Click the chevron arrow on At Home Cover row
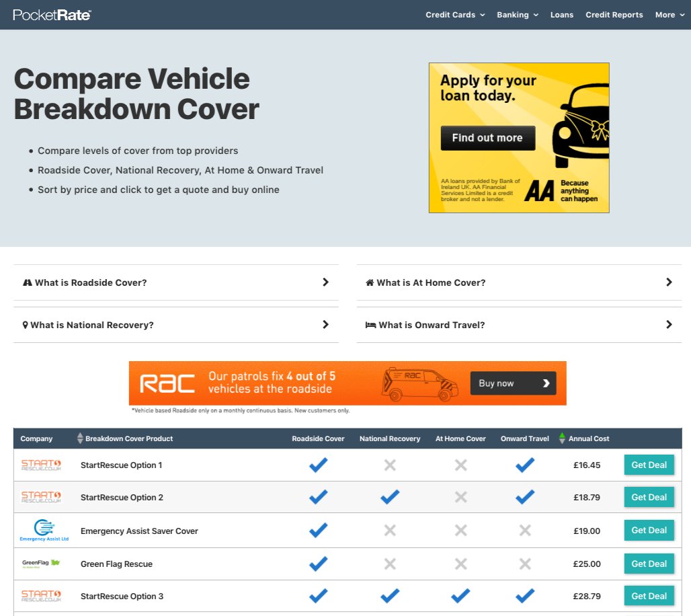This screenshot has width=691, height=616. click(x=669, y=282)
